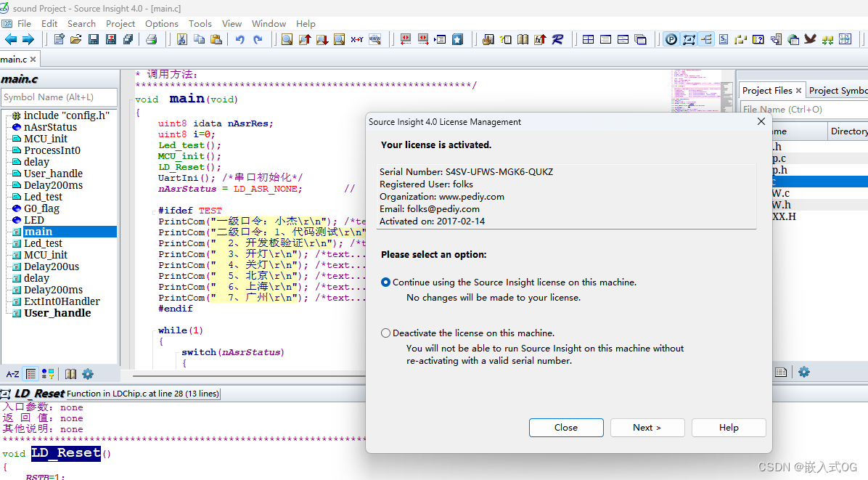Click the Bookmark star icon
Screen dimensions: 868x480
click(x=457, y=39)
